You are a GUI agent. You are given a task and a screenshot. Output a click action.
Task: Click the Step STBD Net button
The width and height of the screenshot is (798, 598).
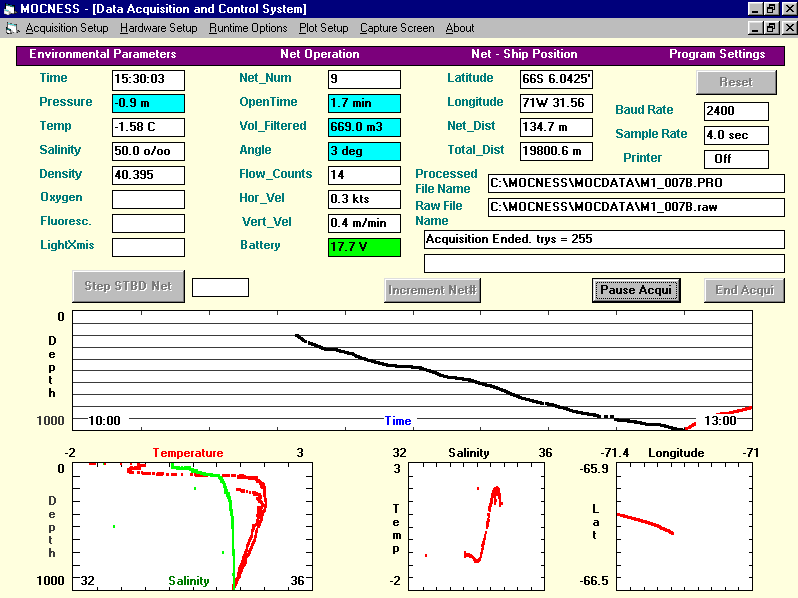(x=128, y=287)
